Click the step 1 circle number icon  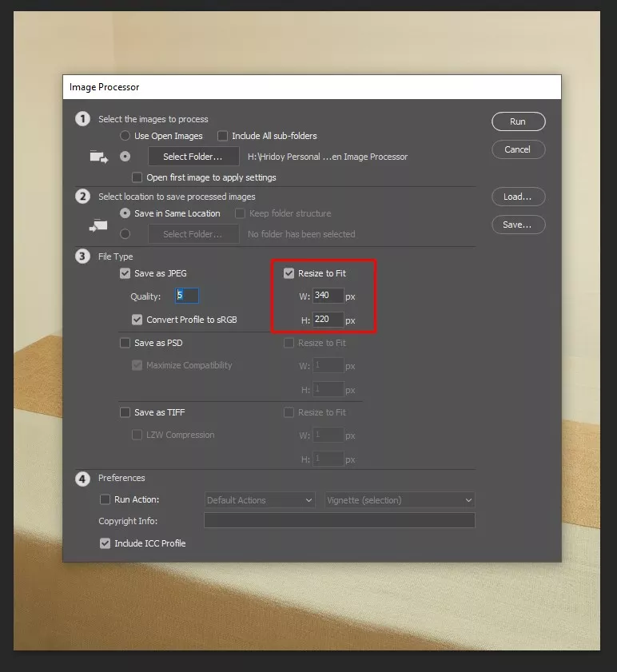82,119
